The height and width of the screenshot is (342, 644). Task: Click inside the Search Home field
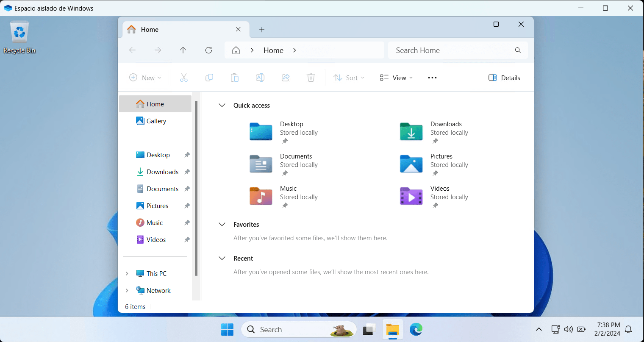point(449,50)
